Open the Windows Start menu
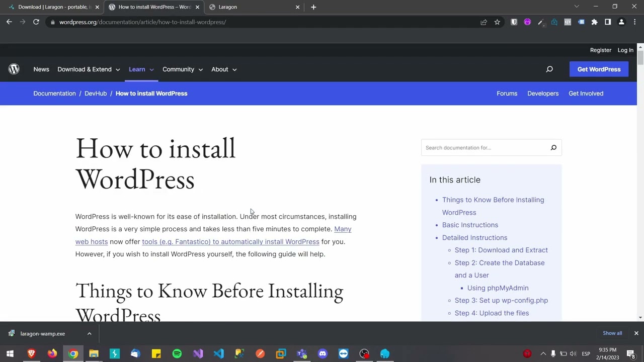 pyautogui.click(x=10, y=354)
